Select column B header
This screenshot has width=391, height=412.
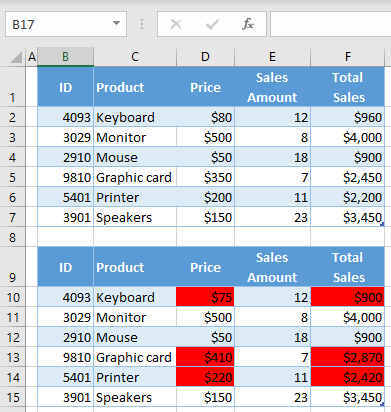tap(65, 57)
